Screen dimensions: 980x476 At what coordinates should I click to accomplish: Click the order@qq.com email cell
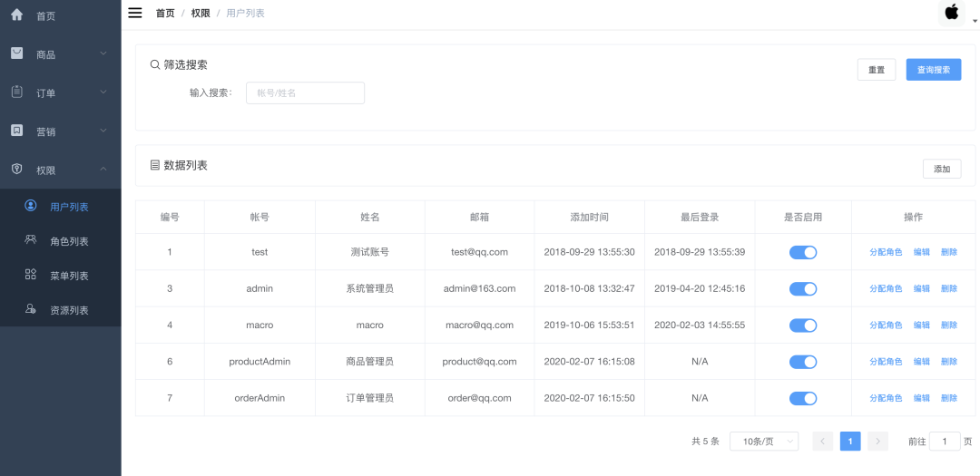point(479,398)
